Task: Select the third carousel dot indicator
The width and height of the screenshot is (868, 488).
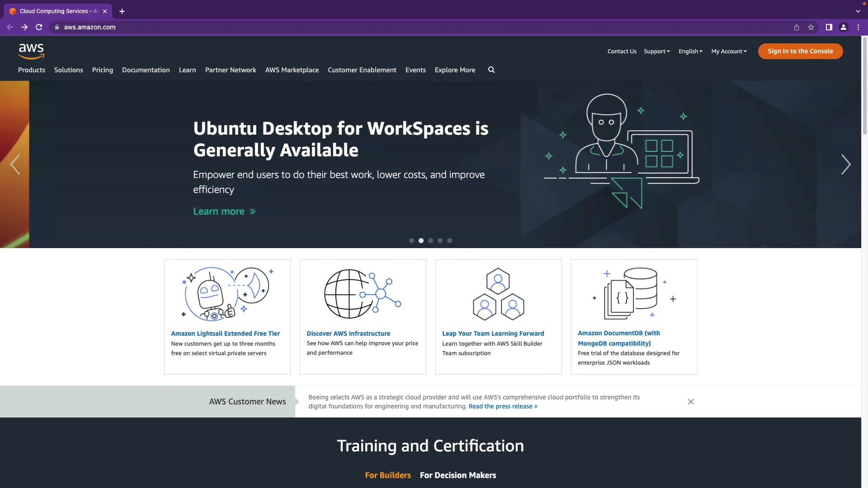Action: click(430, 241)
